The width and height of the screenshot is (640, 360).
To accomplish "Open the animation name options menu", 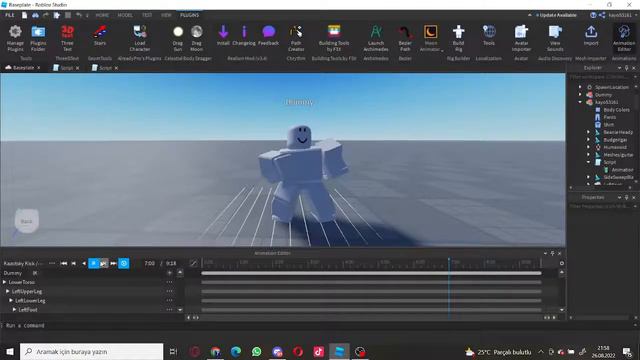I will pyautogui.click(x=52, y=264).
